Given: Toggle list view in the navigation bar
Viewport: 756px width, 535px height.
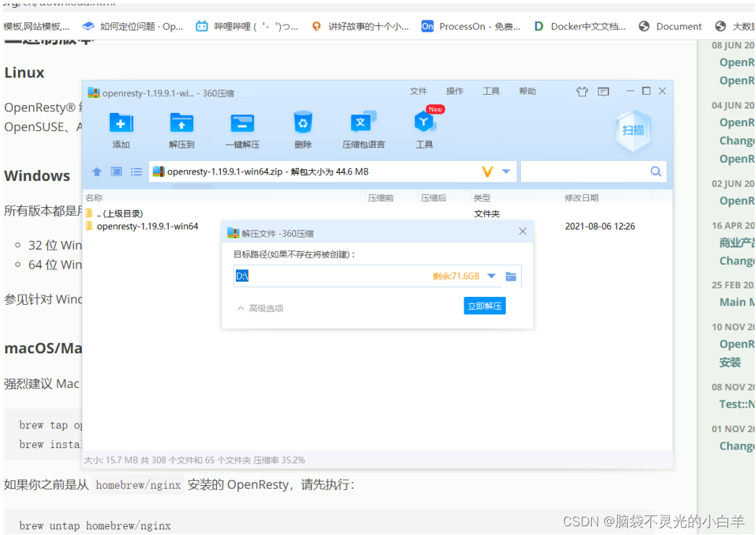Looking at the screenshot, I should (135, 172).
